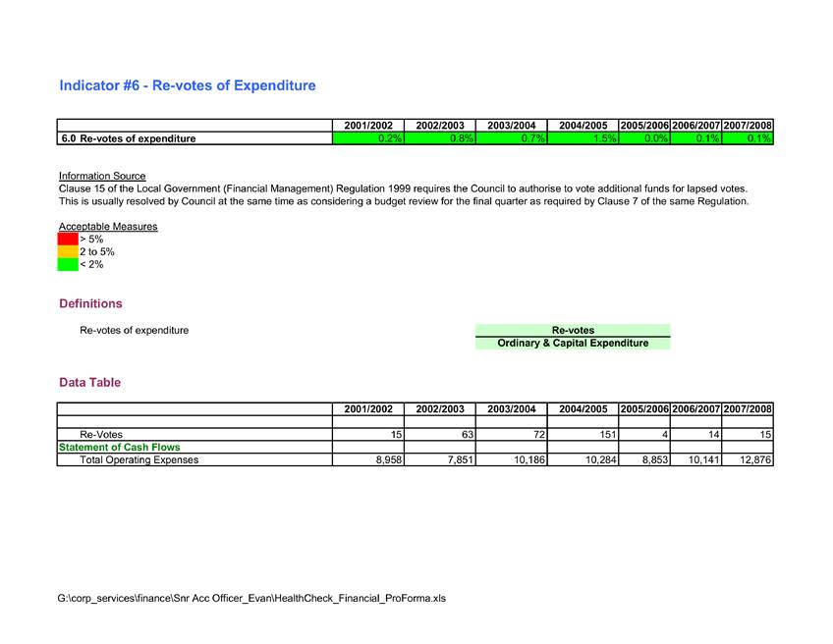Select 'Ordinary & Capital Expenditure' denominator cell

pyautogui.click(x=573, y=344)
